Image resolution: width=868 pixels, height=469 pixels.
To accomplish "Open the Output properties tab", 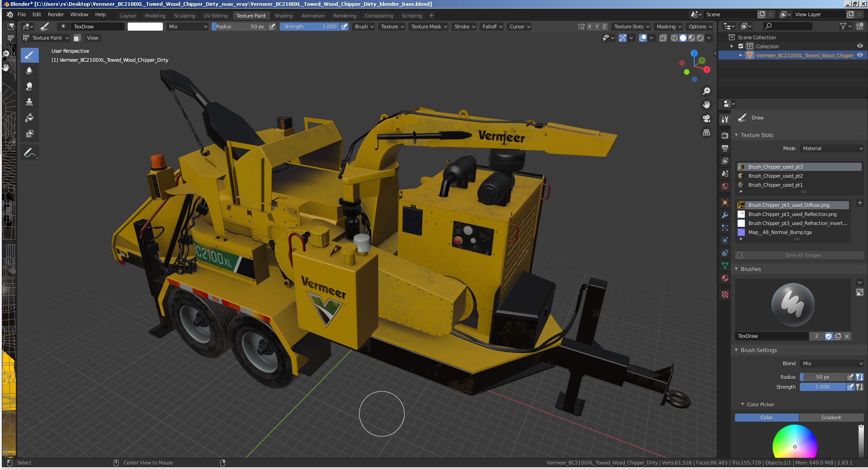I will (725, 148).
